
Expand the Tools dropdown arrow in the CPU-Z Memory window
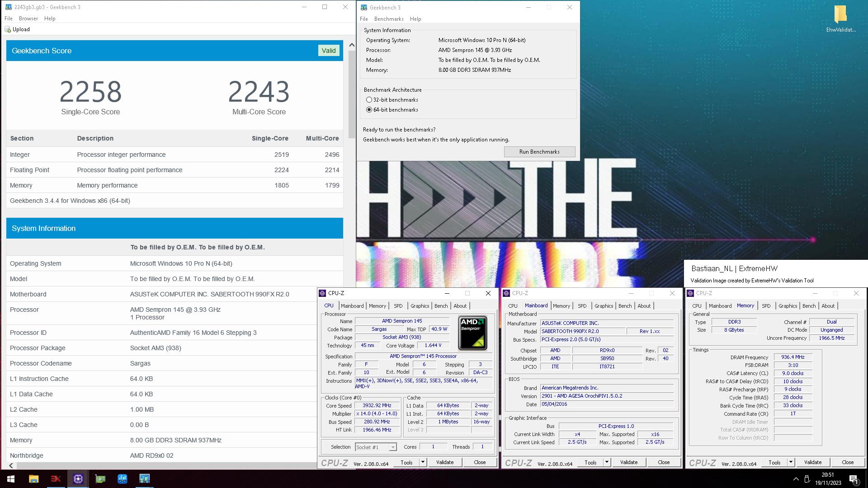click(x=791, y=462)
